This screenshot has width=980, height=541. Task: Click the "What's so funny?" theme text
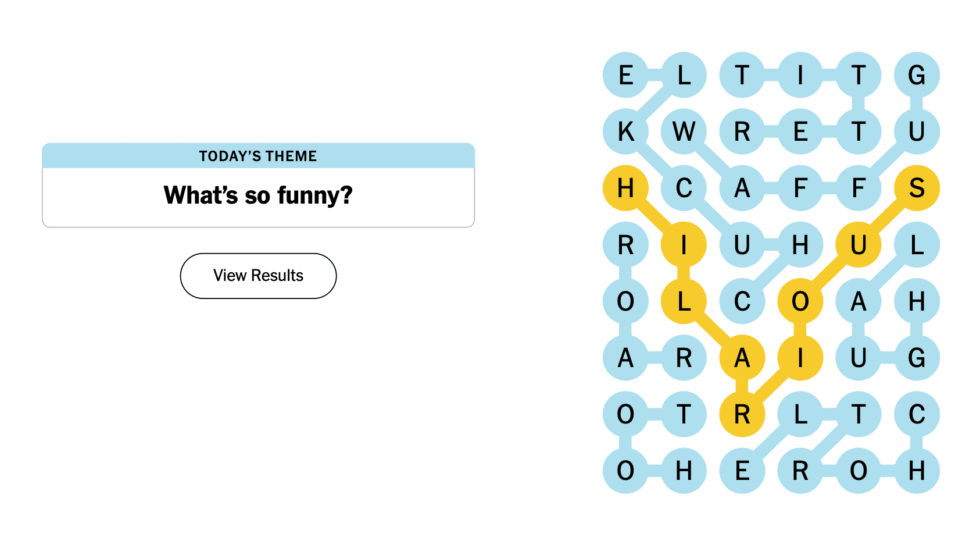[258, 195]
